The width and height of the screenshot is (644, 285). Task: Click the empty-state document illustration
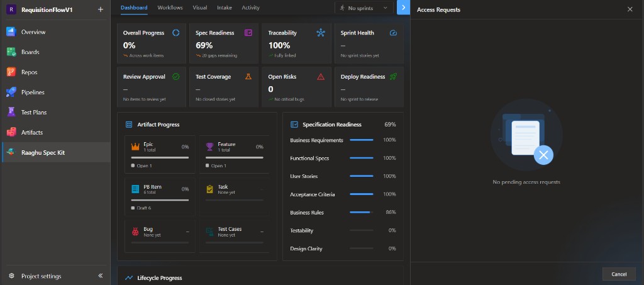coord(526,135)
